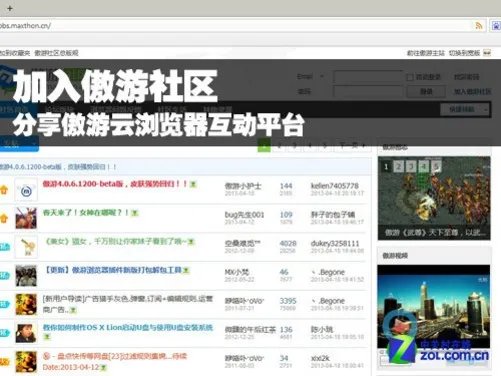Select page 1 in pagination
501x376 pixels.
(x=264, y=145)
